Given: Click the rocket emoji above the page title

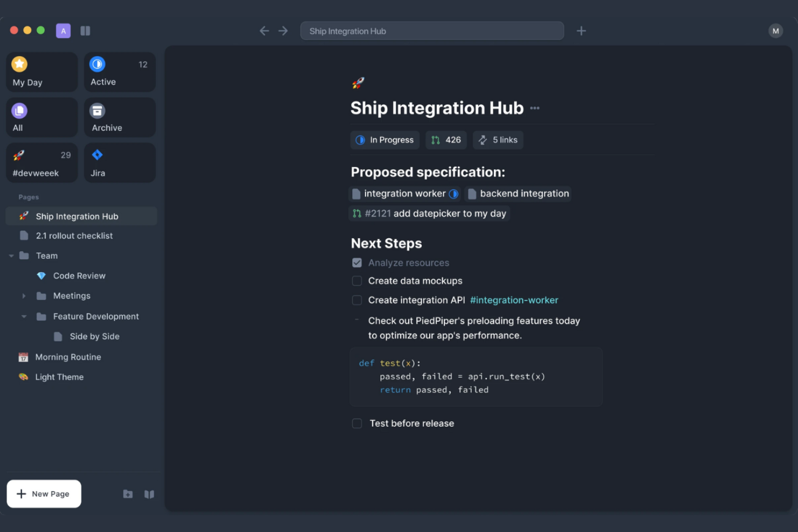Looking at the screenshot, I should point(357,83).
